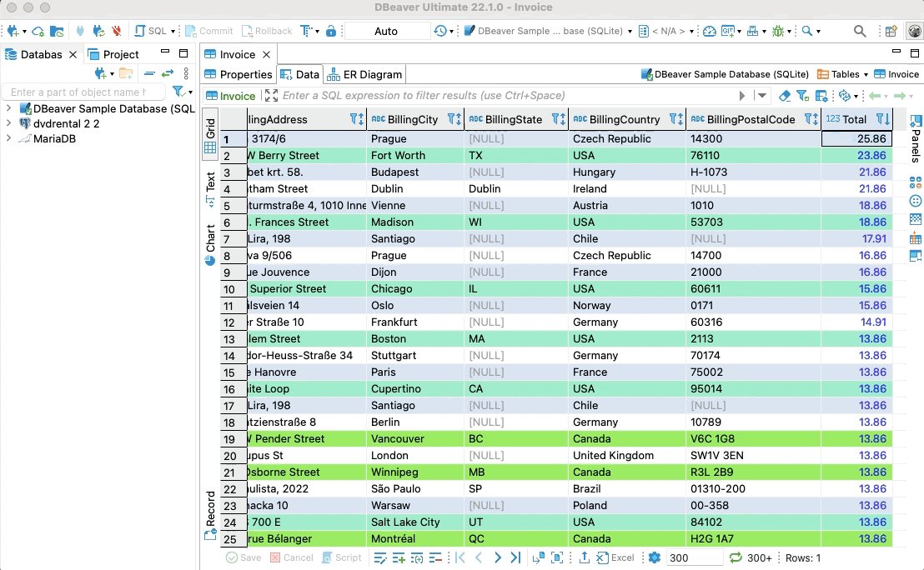924x570 pixels.
Task: Go to the last row navigation icon
Action: (515, 557)
